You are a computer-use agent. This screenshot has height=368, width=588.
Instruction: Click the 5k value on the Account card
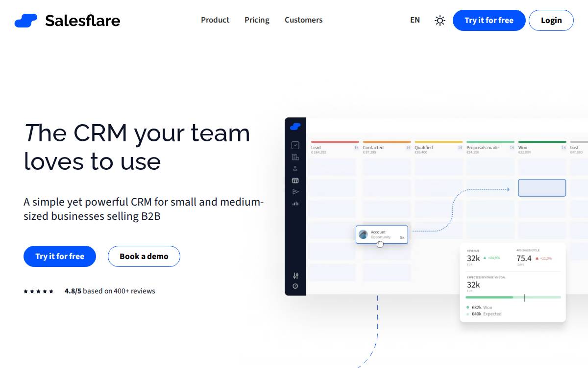[402, 237]
